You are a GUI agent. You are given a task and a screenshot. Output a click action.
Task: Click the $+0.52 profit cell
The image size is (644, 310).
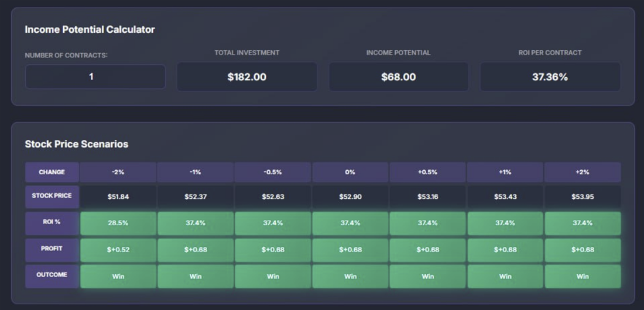pyautogui.click(x=118, y=250)
